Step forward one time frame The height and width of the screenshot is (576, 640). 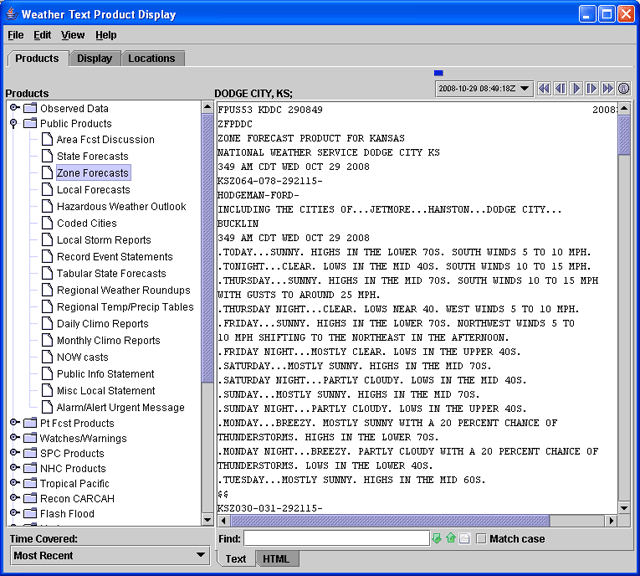592,89
